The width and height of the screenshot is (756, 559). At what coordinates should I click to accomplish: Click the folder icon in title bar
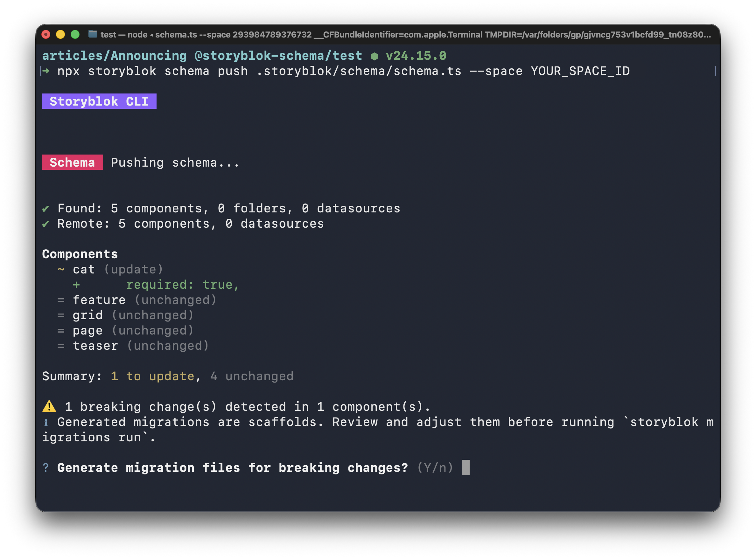click(x=93, y=34)
